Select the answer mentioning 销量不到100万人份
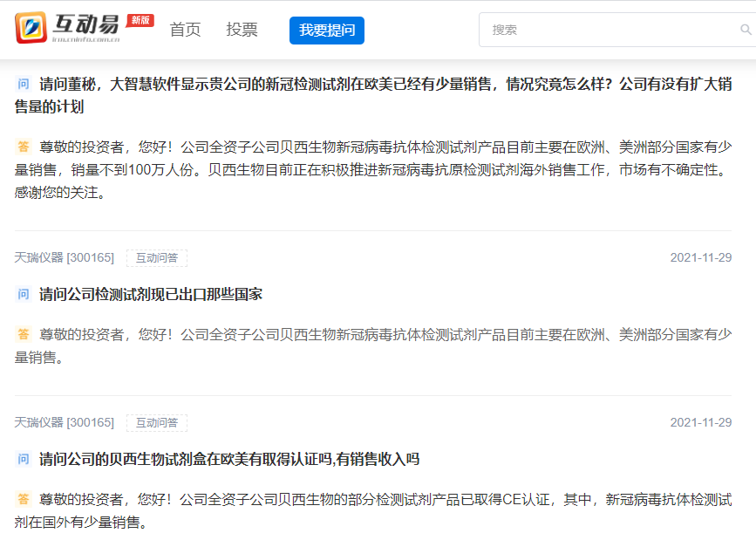The width and height of the screenshot is (756, 540). pos(373,169)
